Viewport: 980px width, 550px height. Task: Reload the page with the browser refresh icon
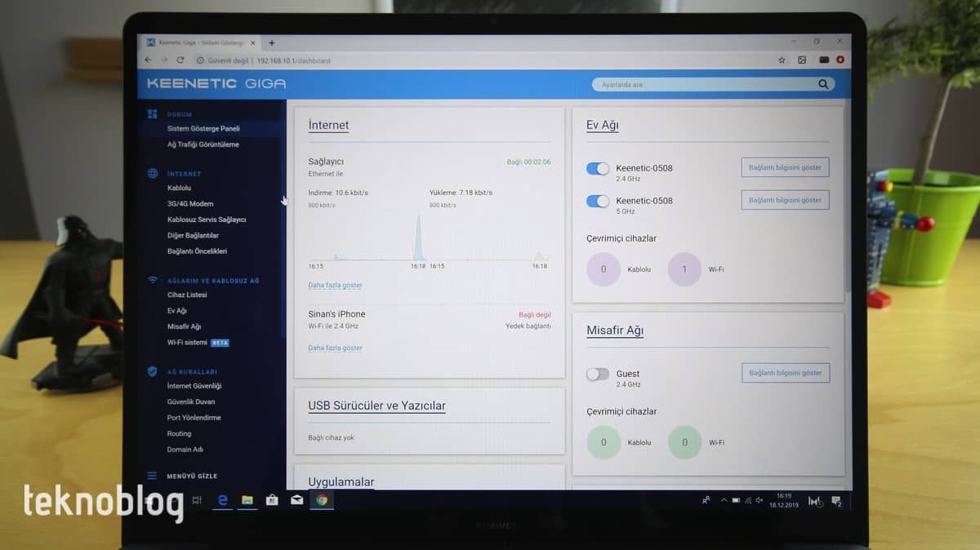pos(180,60)
